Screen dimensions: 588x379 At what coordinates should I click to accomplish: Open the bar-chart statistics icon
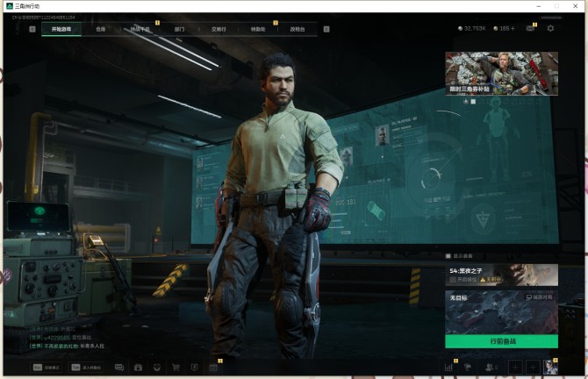[448, 367]
